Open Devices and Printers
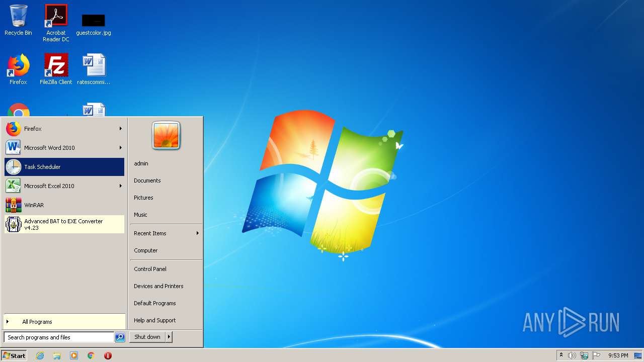Viewport: 644px width, 362px height. click(x=158, y=286)
